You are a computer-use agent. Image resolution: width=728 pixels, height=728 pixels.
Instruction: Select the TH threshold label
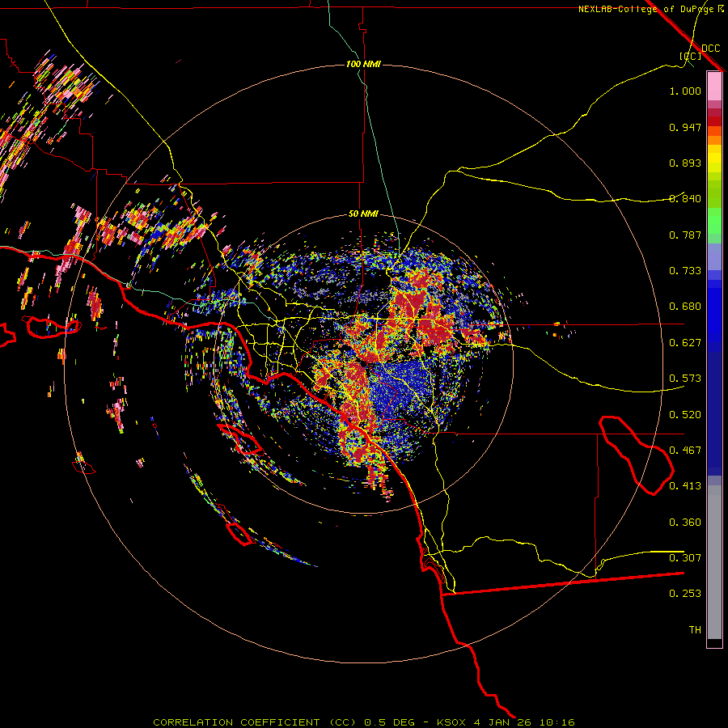[x=695, y=630]
